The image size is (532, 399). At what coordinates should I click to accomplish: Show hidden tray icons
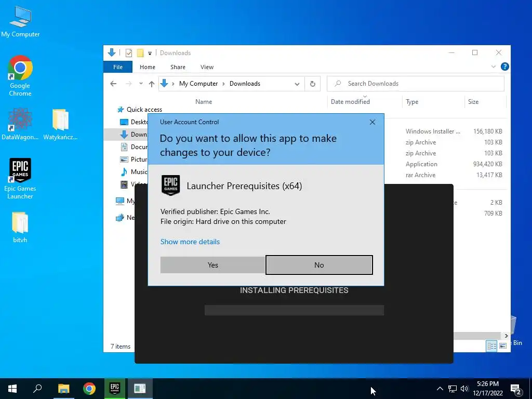coord(440,389)
